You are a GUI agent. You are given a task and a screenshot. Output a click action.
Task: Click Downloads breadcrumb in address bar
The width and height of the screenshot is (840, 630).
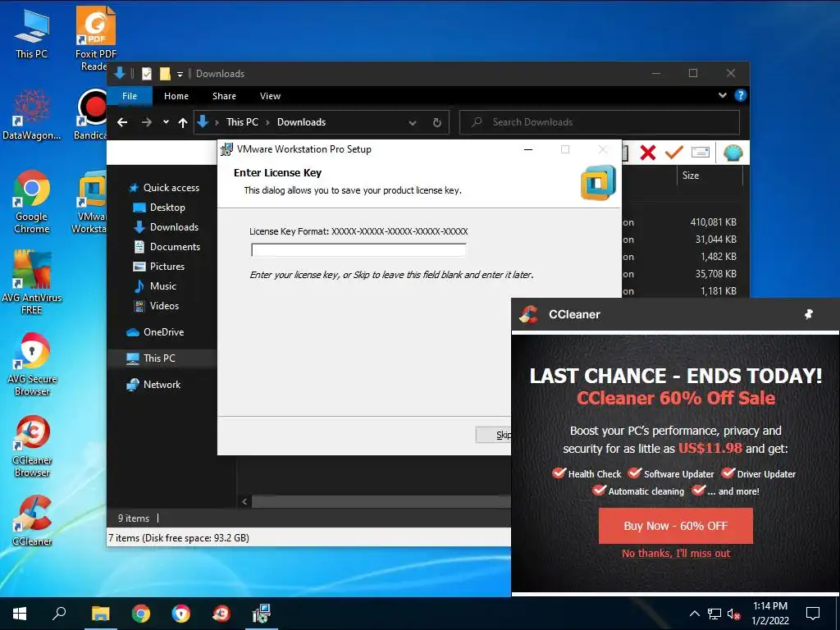[x=301, y=122]
